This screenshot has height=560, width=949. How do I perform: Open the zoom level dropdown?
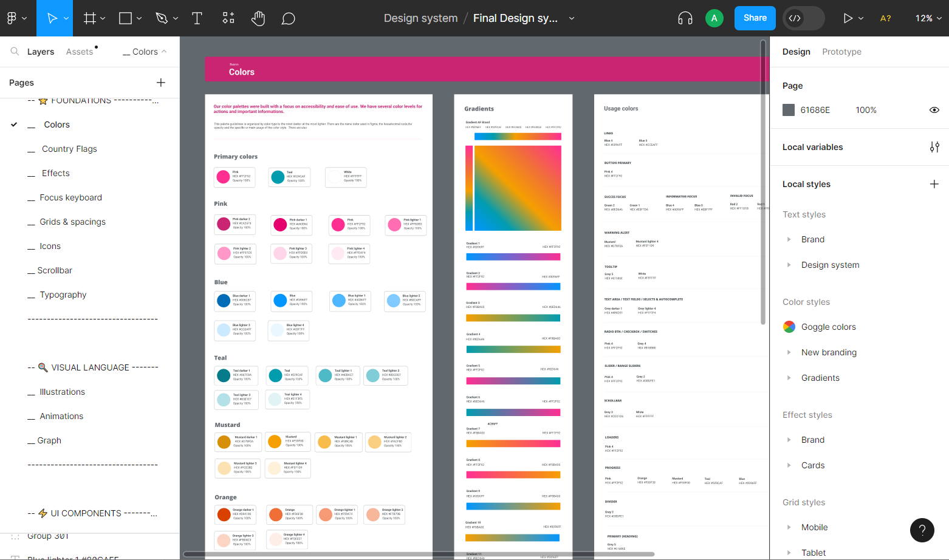[928, 18]
